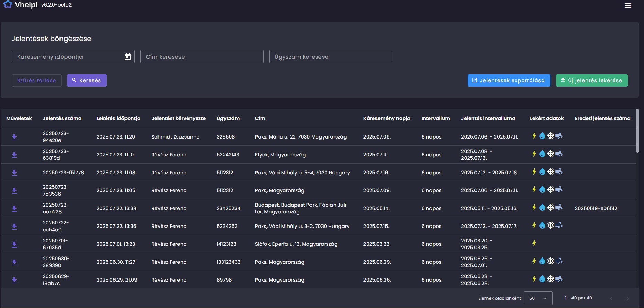
Task: Request new report with Új jelentés lekérése
Action: click(592, 80)
